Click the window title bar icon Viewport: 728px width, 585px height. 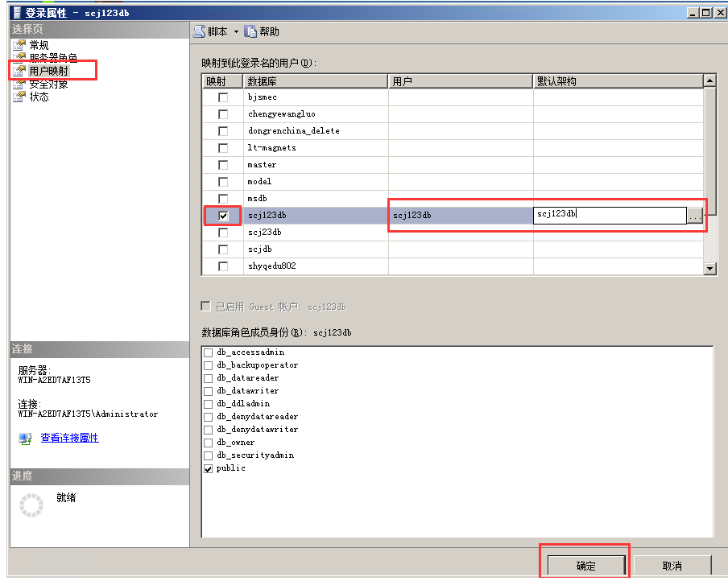coord(15,13)
